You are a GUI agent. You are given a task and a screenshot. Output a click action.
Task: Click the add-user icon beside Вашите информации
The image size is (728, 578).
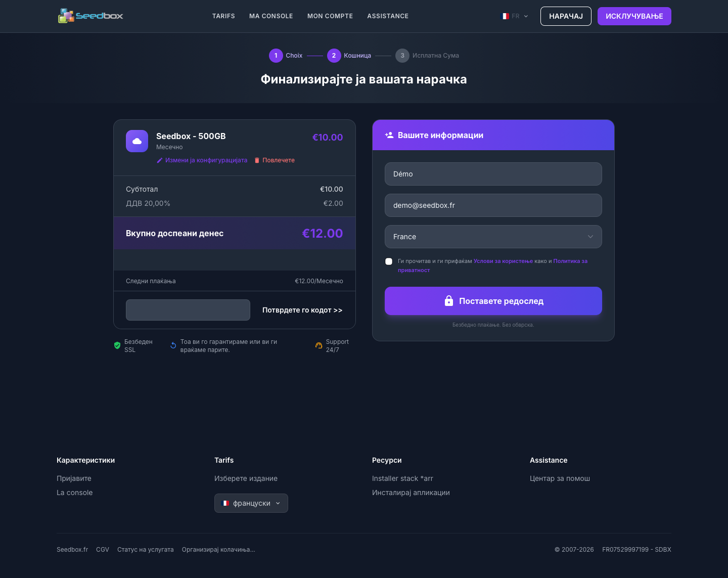389,135
